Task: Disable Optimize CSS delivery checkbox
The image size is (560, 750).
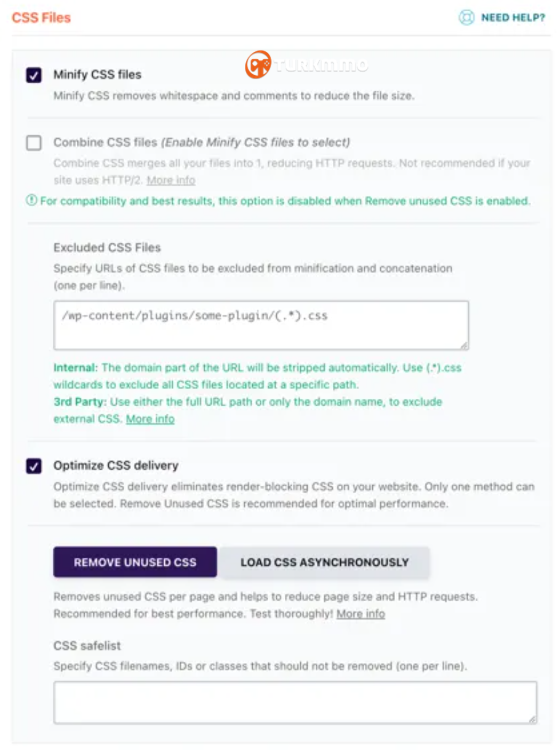Action: (x=34, y=466)
